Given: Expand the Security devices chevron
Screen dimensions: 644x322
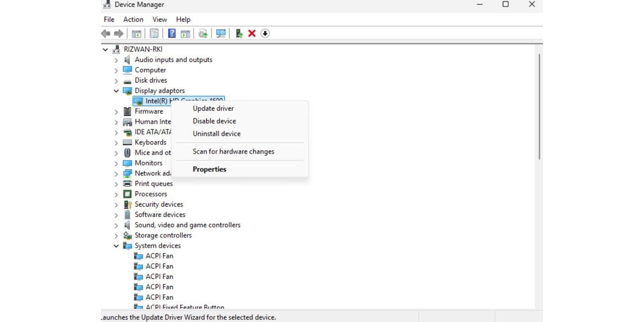Looking at the screenshot, I should (116, 205).
